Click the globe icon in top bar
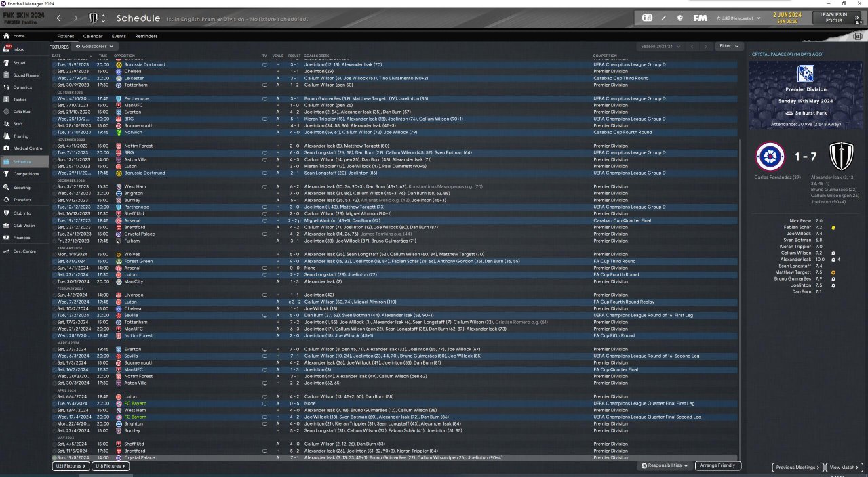Screen dimensions: 868x477 679,18
